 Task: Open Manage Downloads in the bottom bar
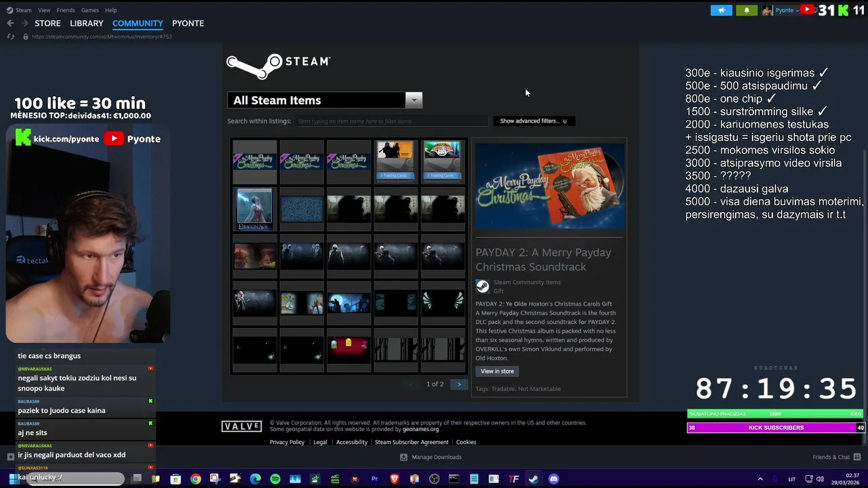click(x=431, y=457)
